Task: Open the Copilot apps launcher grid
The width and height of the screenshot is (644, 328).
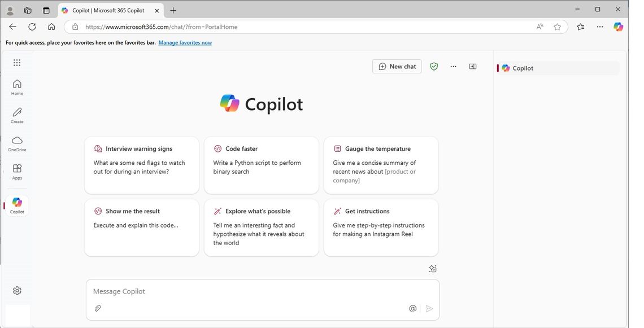Action: [x=17, y=62]
